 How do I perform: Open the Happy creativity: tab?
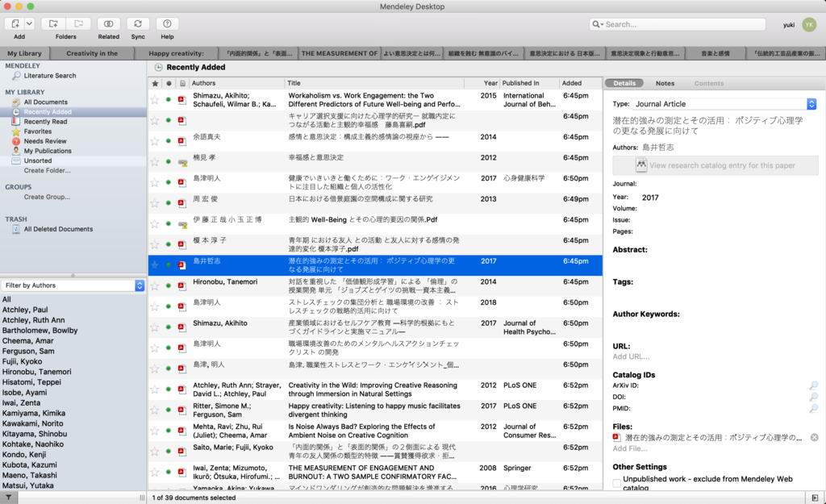point(176,53)
